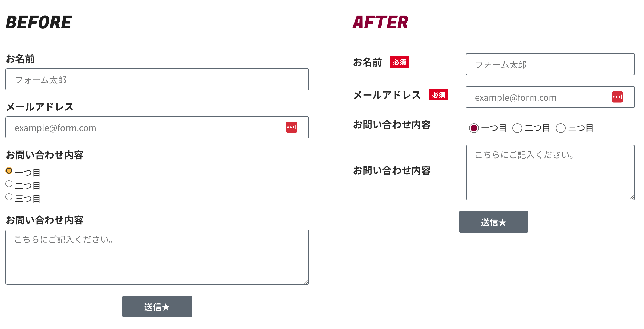Image resolution: width=644 pixels, height=329 pixels.
Task: Click the red icon in BEFORE email field
Action: click(291, 127)
